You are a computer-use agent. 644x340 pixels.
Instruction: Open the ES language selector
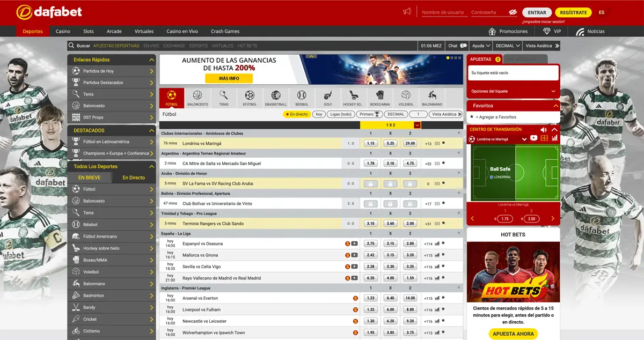click(602, 12)
